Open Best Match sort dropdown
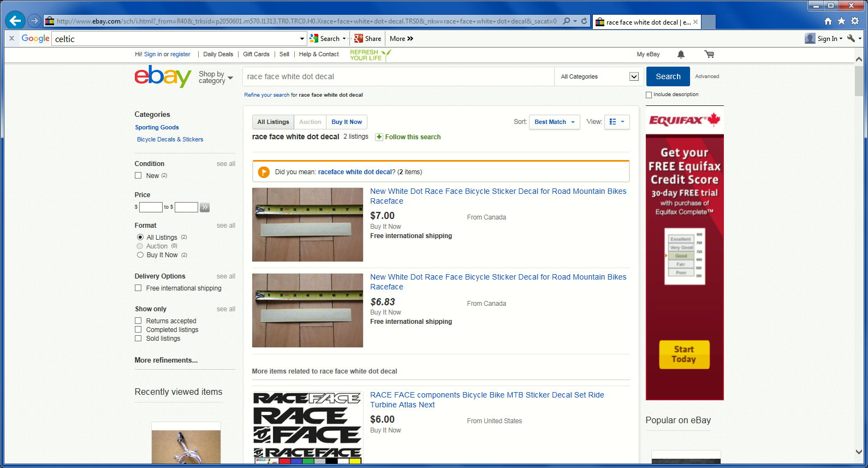The width and height of the screenshot is (868, 468). [x=555, y=122]
